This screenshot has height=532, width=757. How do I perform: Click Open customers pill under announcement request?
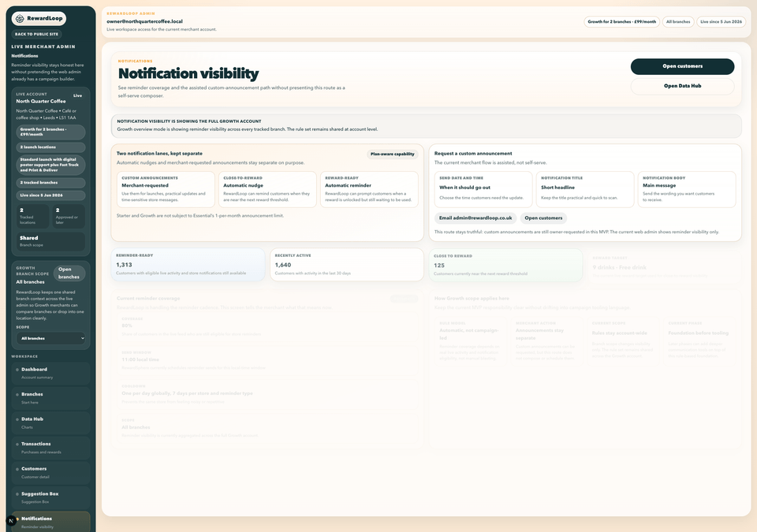point(543,218)
